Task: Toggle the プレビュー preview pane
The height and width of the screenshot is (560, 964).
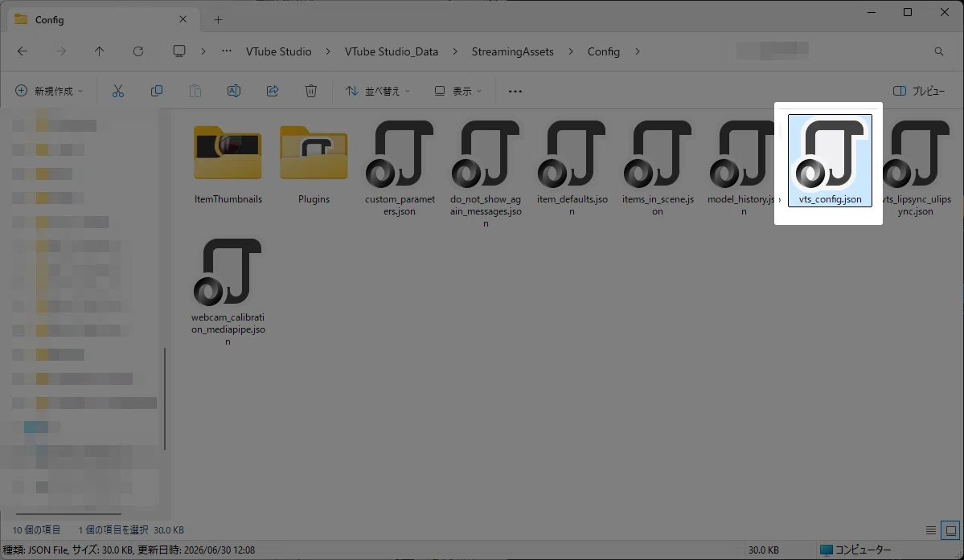Action: pyautogui.click(x=919, y=91)
